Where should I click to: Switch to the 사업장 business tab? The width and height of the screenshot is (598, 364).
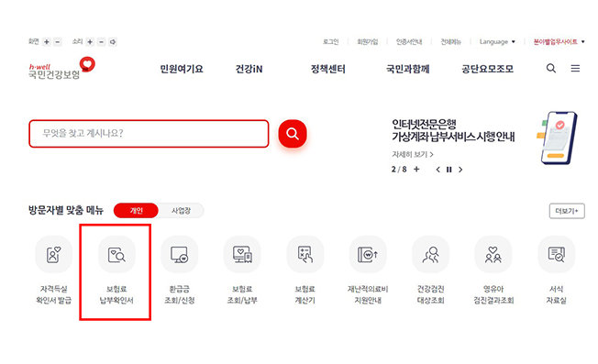182,210
